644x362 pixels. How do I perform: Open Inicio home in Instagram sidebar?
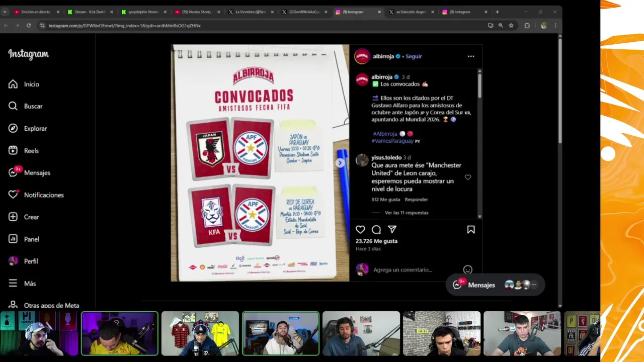pos(24,84)
